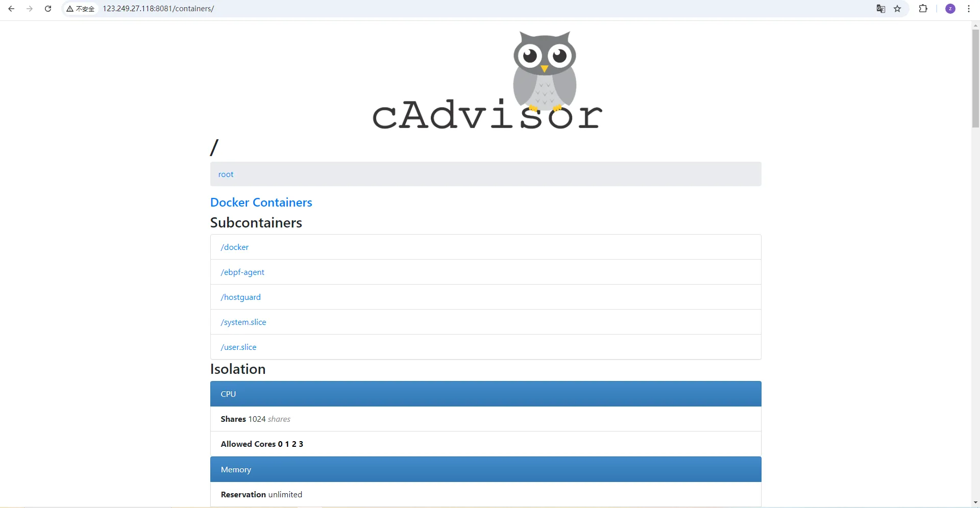Open the /hostguard subcontainer
The width and height of the screenshot is (980, 508).
pos(240,297)
